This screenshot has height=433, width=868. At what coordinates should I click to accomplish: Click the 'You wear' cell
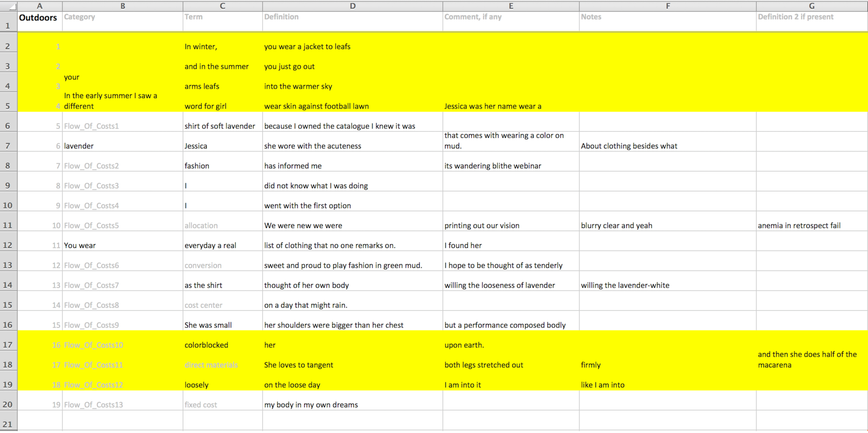pos(123,241)
